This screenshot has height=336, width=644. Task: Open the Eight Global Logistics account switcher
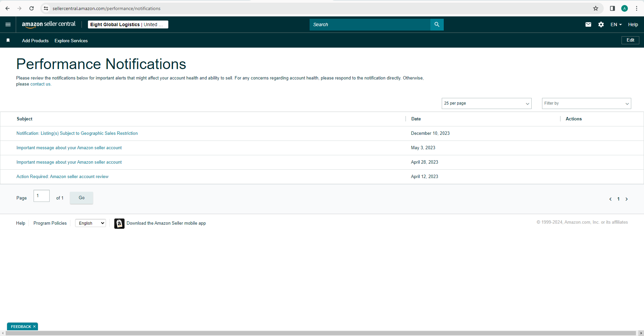[x=128, y=24]
